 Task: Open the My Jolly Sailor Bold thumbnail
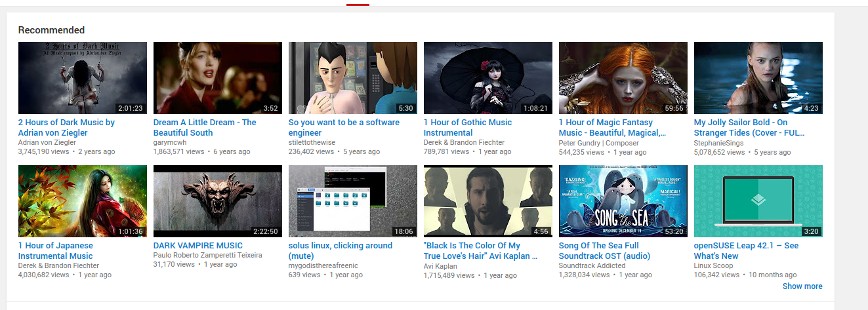758,78
